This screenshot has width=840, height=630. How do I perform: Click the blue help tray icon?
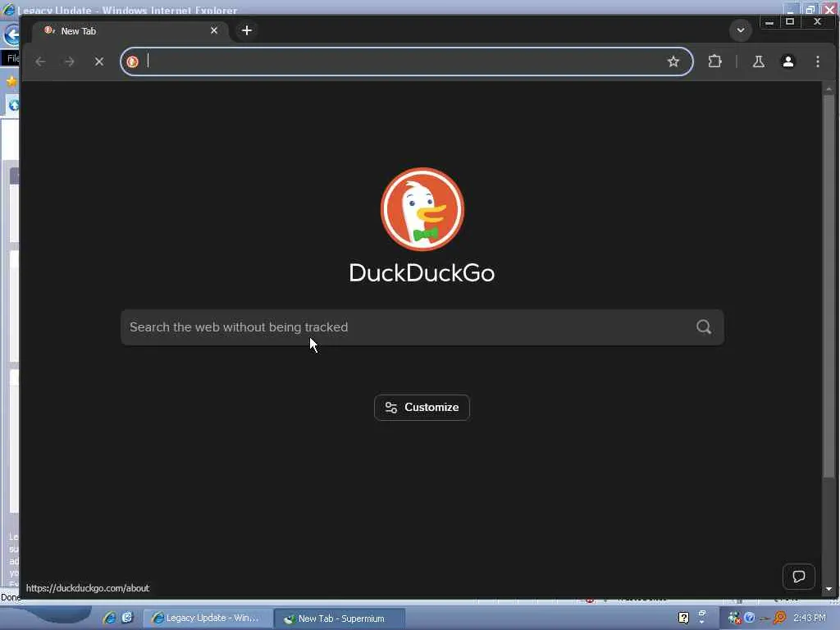(750, 618)
